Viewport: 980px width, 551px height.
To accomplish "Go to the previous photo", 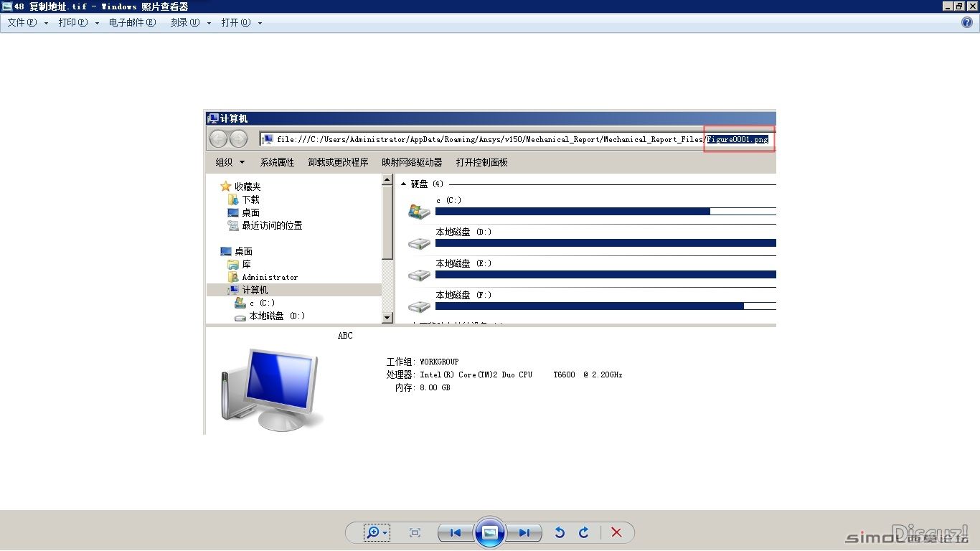I will click(x=455, y=532).
